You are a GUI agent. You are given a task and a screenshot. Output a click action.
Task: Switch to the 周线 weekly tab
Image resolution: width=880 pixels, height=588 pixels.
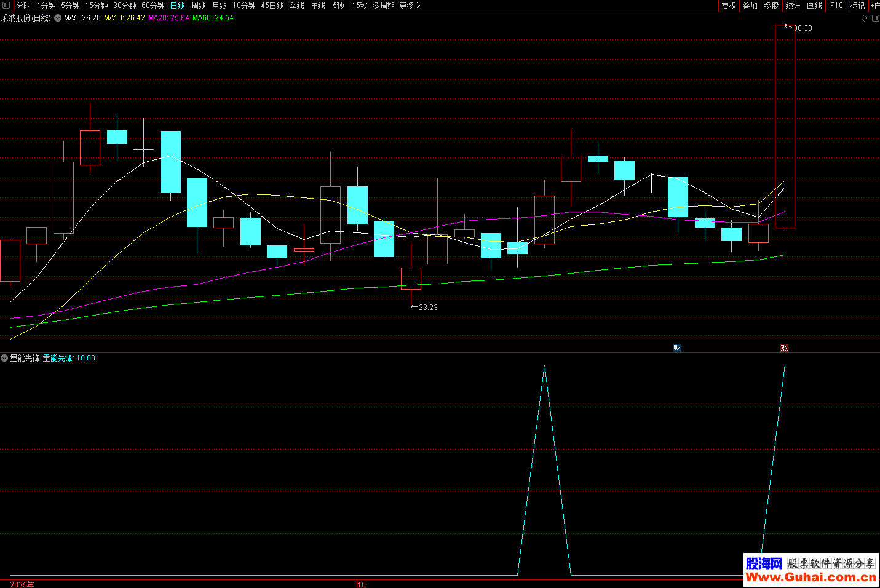[198, 6]
